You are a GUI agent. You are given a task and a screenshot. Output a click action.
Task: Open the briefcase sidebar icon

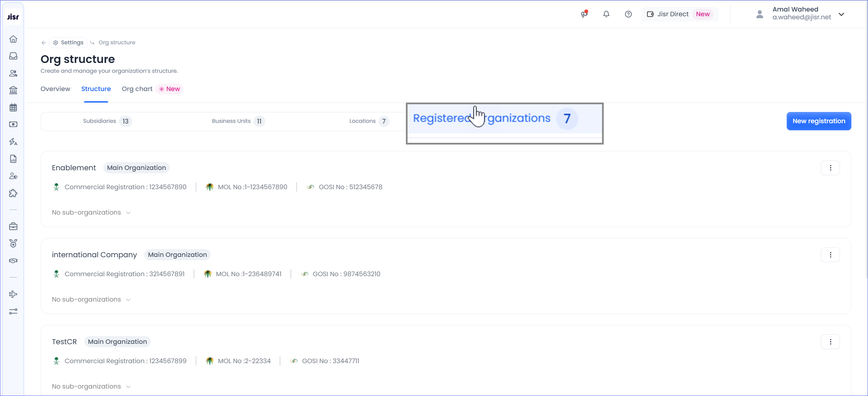coord(13,226)
